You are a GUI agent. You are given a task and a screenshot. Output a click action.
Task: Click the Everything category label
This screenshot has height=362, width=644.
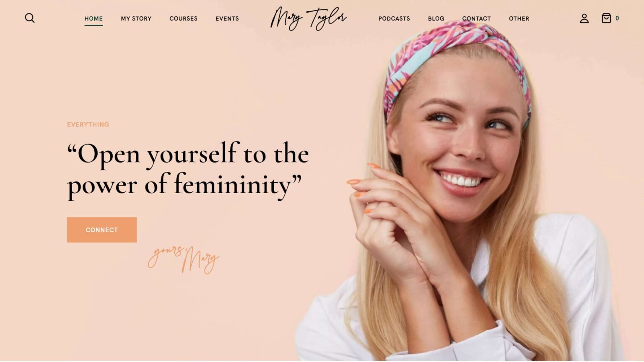88,124
